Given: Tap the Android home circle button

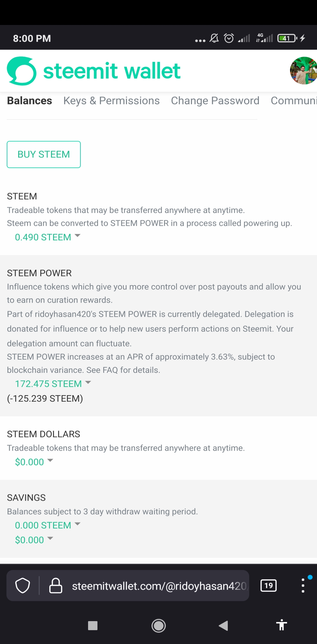Looking at the screenshot, I should pos(158,625).
